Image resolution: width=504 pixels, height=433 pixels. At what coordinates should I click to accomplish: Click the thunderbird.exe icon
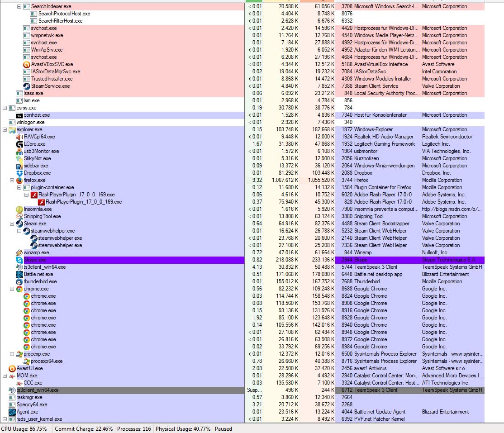tap(19, 281)
